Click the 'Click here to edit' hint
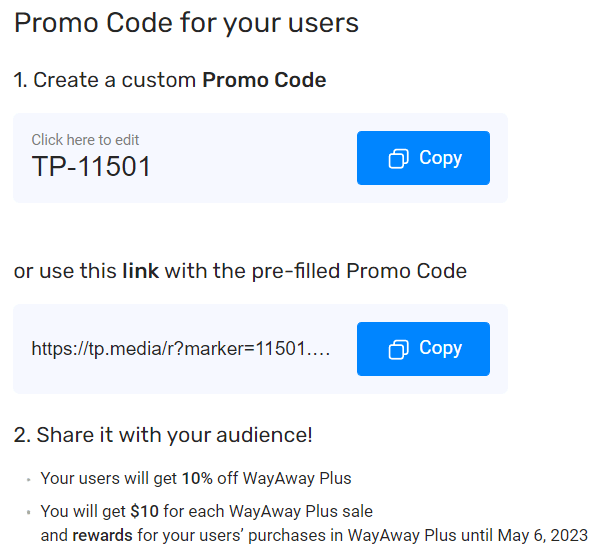Screen dimensions: 604x559 pyautogui.click(x=85, y=140)
